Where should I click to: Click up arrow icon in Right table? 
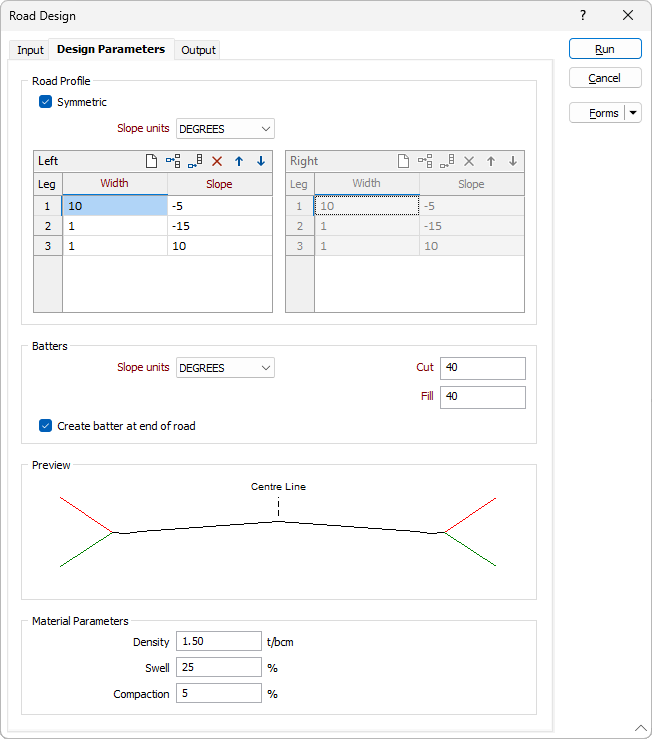coord(491,161)
